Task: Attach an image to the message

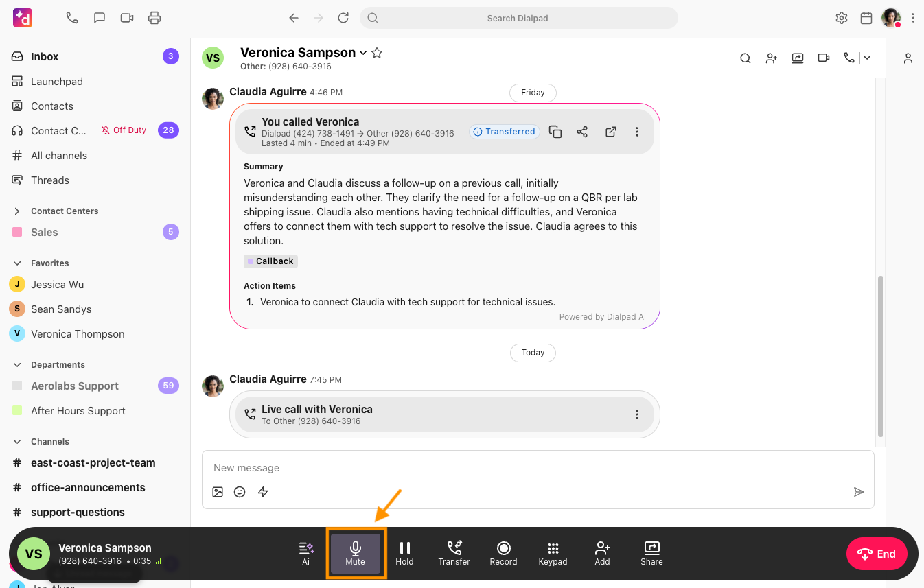Action: [x=218, y=492]
